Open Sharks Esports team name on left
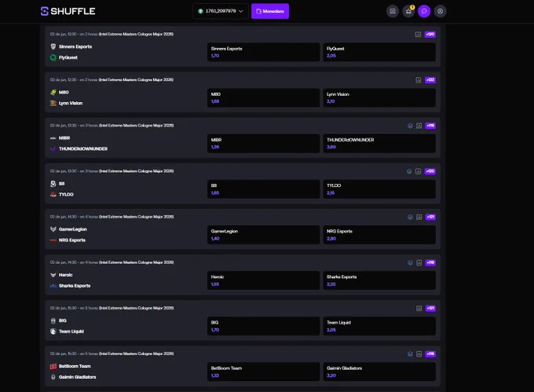534x392 pixels. [75, 286]
